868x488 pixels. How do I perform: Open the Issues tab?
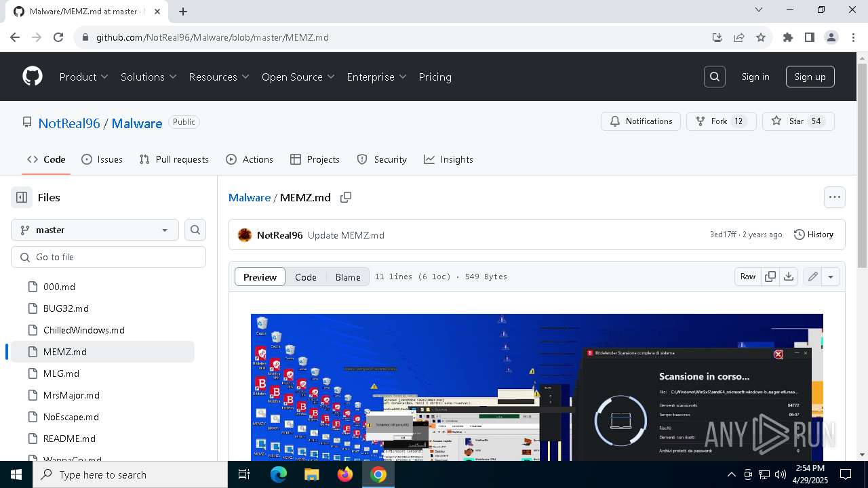[102, 159]
